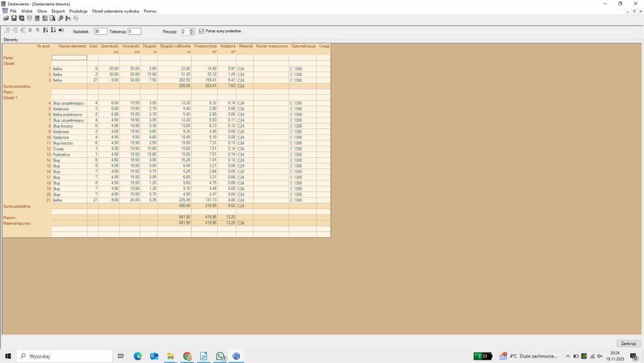
Task: Click the Windows search box Wyszukaj
Action: click(x=65, y=356)
